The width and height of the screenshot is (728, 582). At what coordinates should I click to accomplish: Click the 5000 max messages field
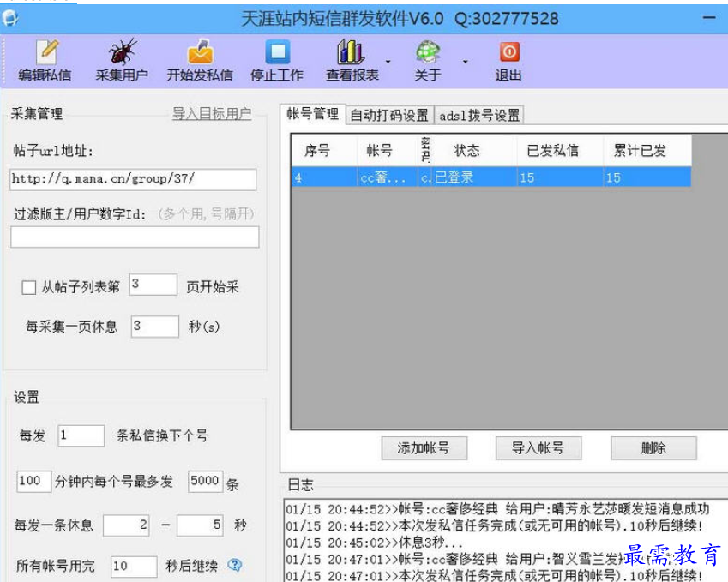coord(205,481)
